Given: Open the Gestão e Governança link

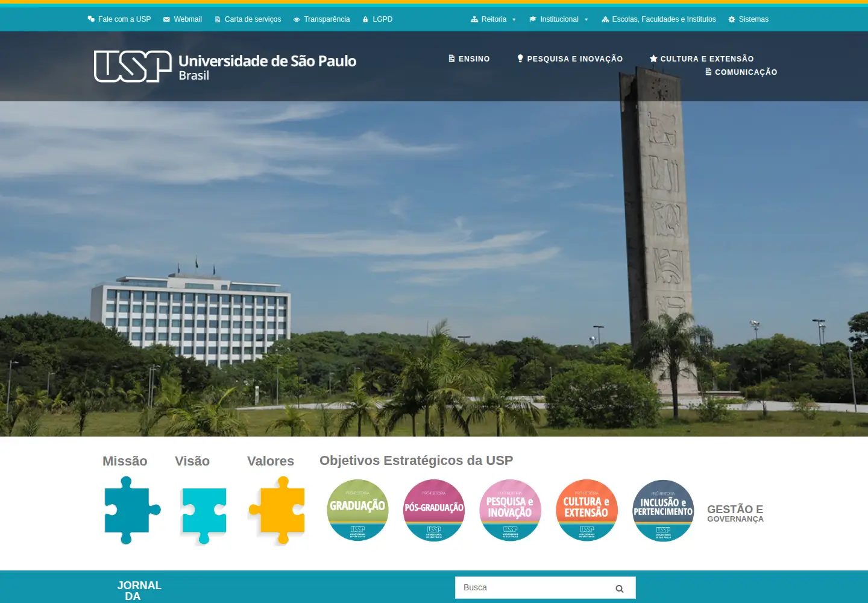Looking at the screenshot, I should [x=735, y=513].
